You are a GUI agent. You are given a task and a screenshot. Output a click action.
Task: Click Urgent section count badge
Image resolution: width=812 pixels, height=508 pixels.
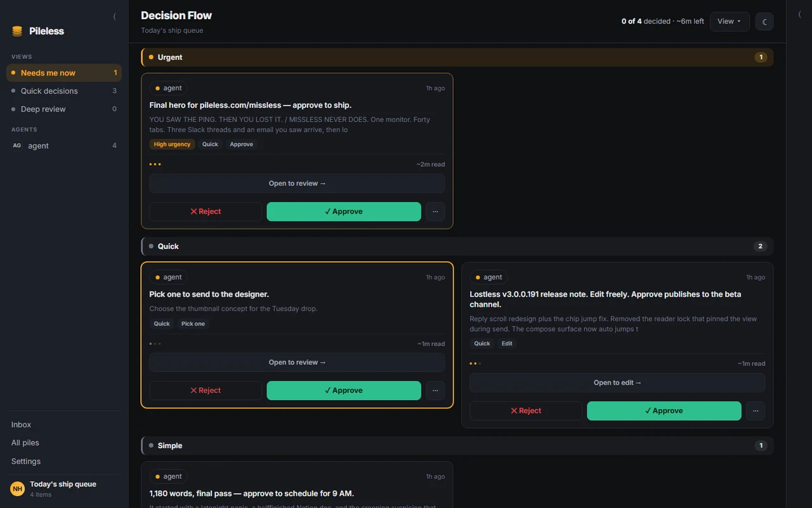[761, 57]
